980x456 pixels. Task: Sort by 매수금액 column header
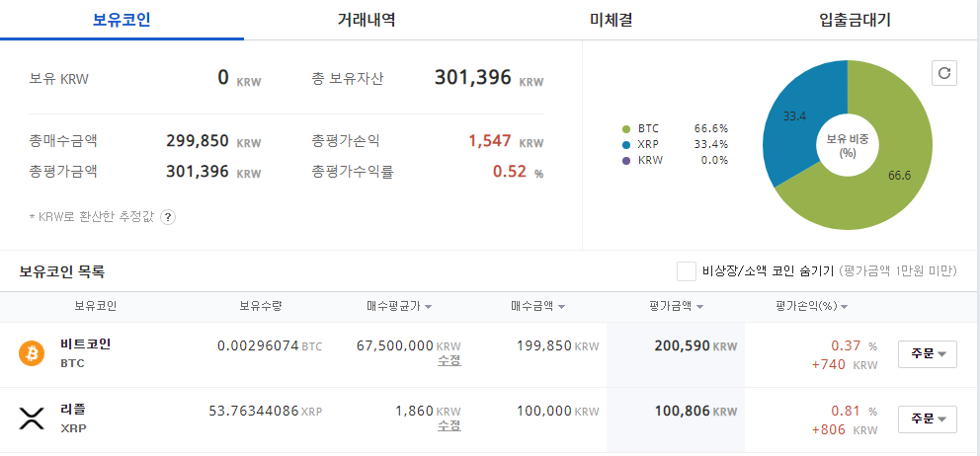point(537,307)
